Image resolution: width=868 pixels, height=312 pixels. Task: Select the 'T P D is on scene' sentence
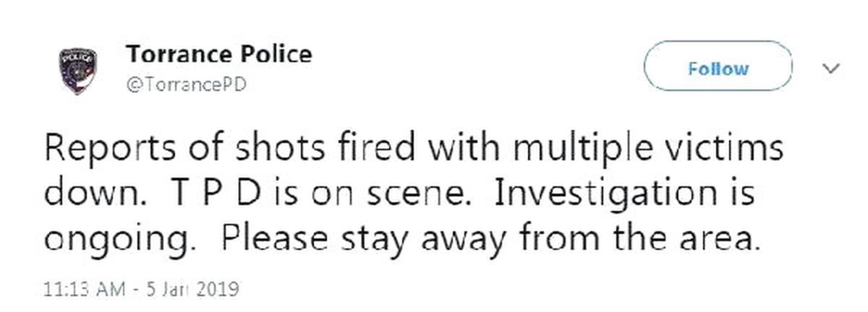pyautogui.click(x=322, y=195)
